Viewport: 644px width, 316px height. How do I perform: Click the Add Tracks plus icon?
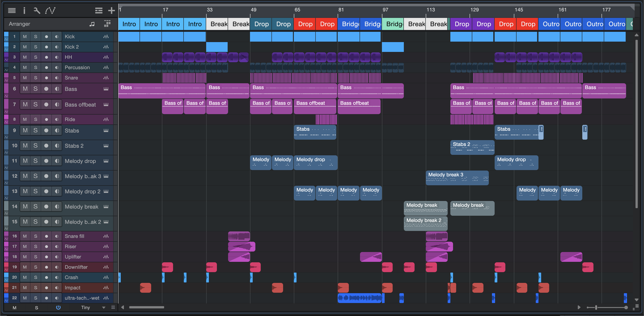pyautogui.click(x=111, y=11)
